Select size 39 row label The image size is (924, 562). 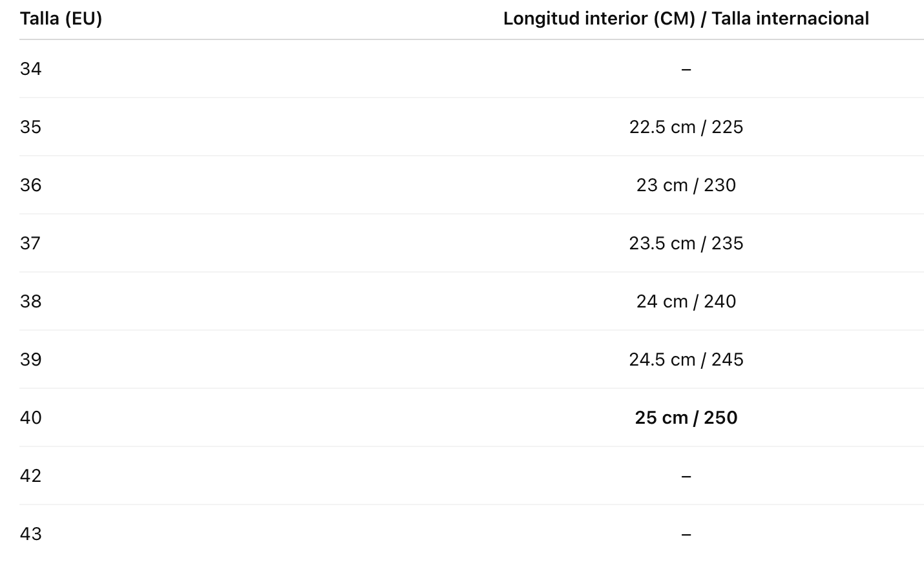30,360
